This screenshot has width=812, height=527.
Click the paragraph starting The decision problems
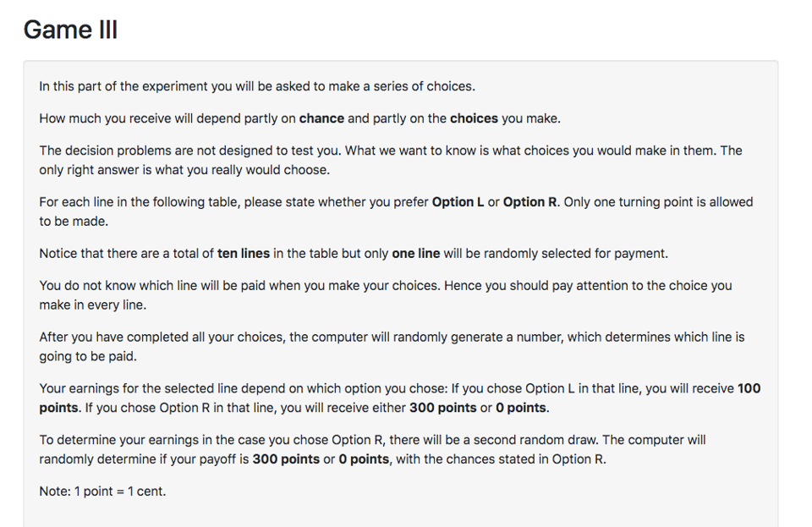[x=391, y=160]
